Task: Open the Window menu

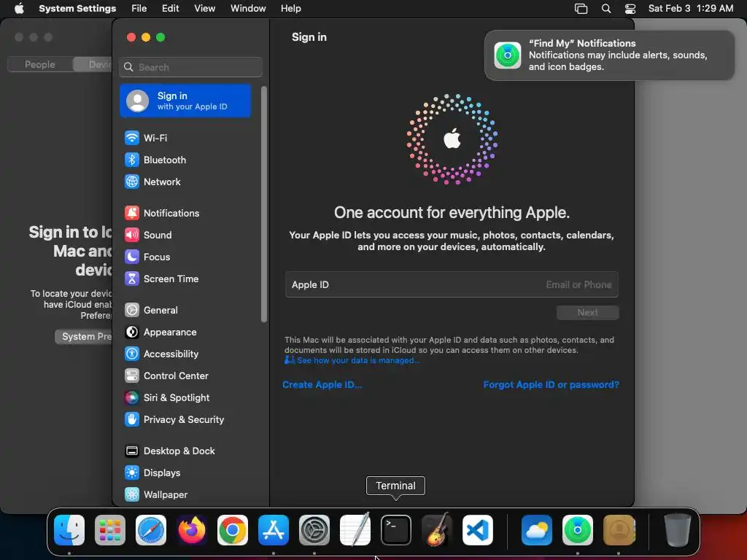Action: [x=248, y=9]
